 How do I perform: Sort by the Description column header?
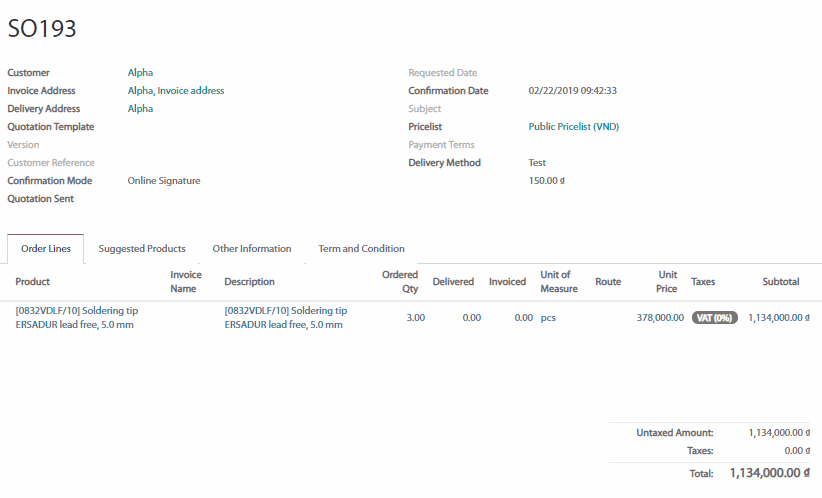[249, 282]
